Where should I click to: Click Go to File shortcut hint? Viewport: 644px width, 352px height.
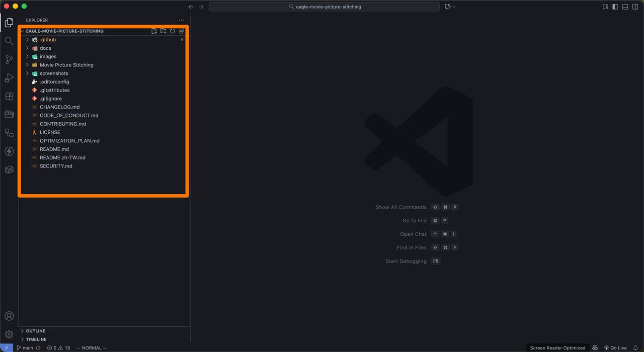click(x=425, y=221)
